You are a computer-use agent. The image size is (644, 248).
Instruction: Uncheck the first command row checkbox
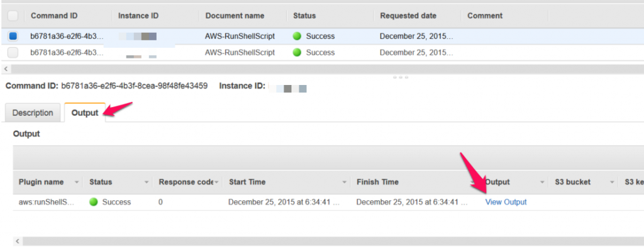click(13, 36)
